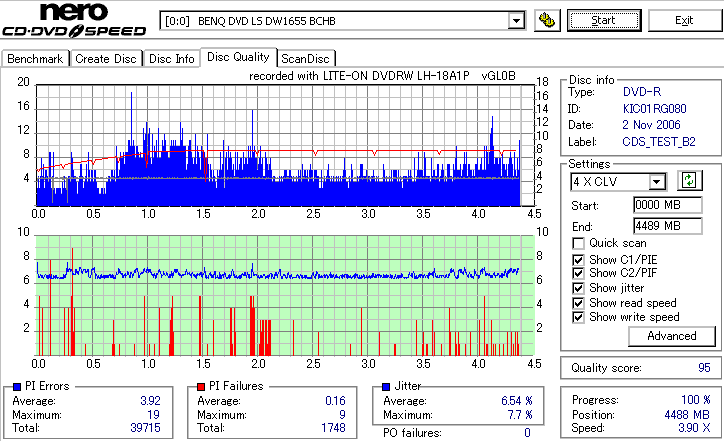The width and height of the screenshot is (724, 441).
Task: Click the Speed value 3.90 X
Action: [694, 428]
